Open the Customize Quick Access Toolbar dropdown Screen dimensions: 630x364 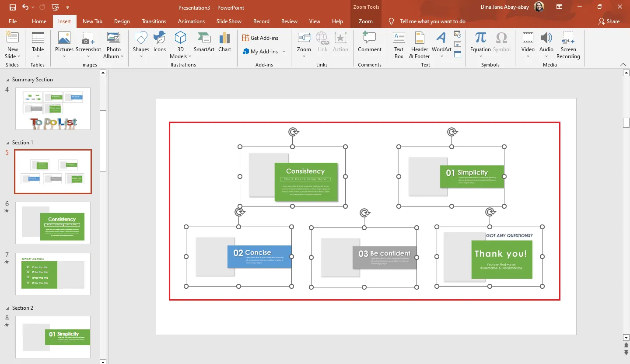[67, 8]
